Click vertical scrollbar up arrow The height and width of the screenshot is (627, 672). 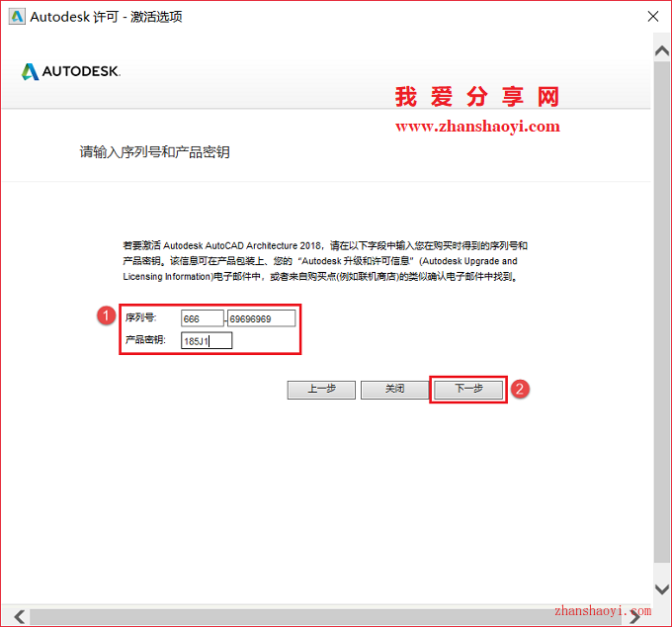pyautogui.click(x=662, y=51)
